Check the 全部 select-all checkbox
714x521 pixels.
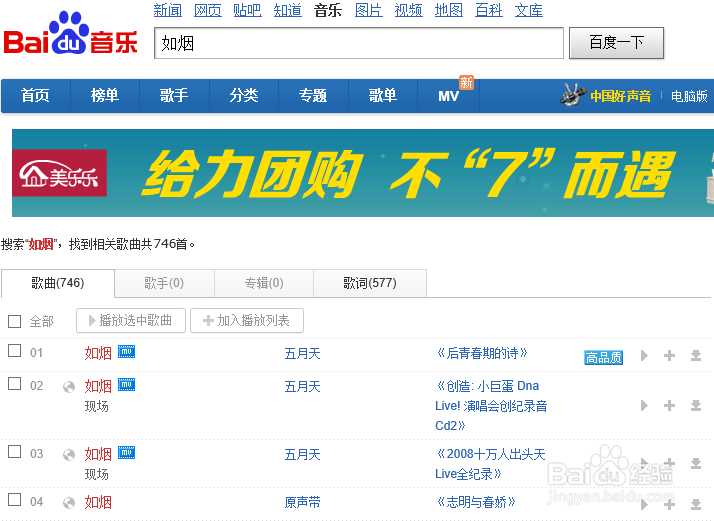[x=15, y=322]
